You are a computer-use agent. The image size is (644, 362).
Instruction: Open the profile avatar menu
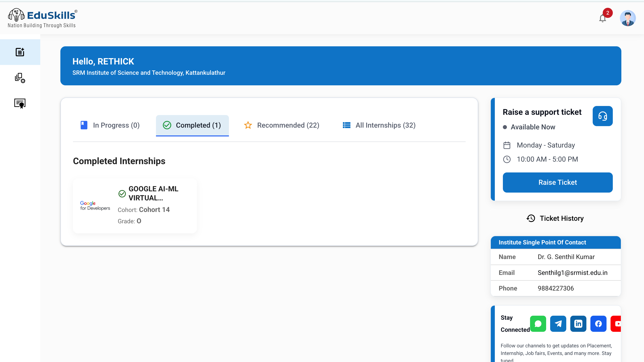(x=628, y=18)
